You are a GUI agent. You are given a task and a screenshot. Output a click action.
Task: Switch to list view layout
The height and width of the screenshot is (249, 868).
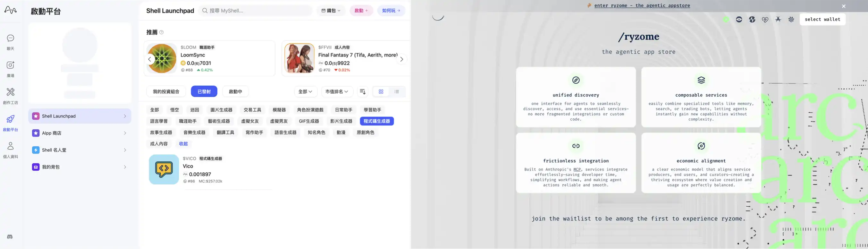point(397,92)
